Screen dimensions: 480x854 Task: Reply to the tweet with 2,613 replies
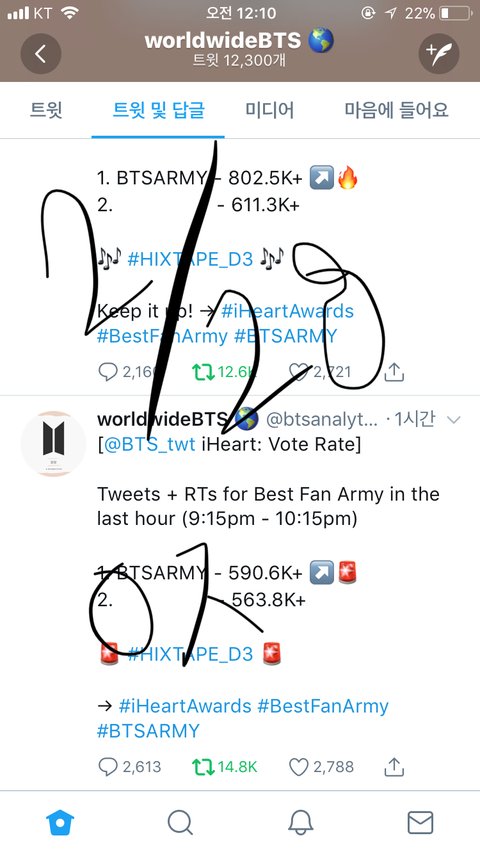click(108, 767)
